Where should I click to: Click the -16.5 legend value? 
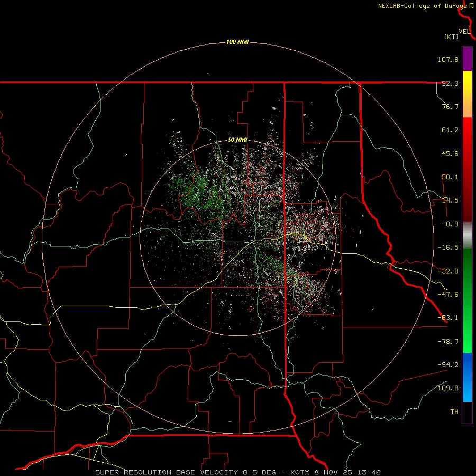(448, 248)
